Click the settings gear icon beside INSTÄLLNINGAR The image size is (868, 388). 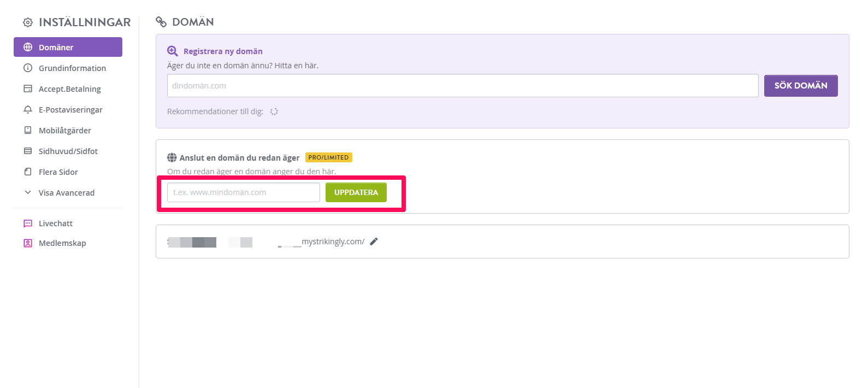click(x=28, y=22)
